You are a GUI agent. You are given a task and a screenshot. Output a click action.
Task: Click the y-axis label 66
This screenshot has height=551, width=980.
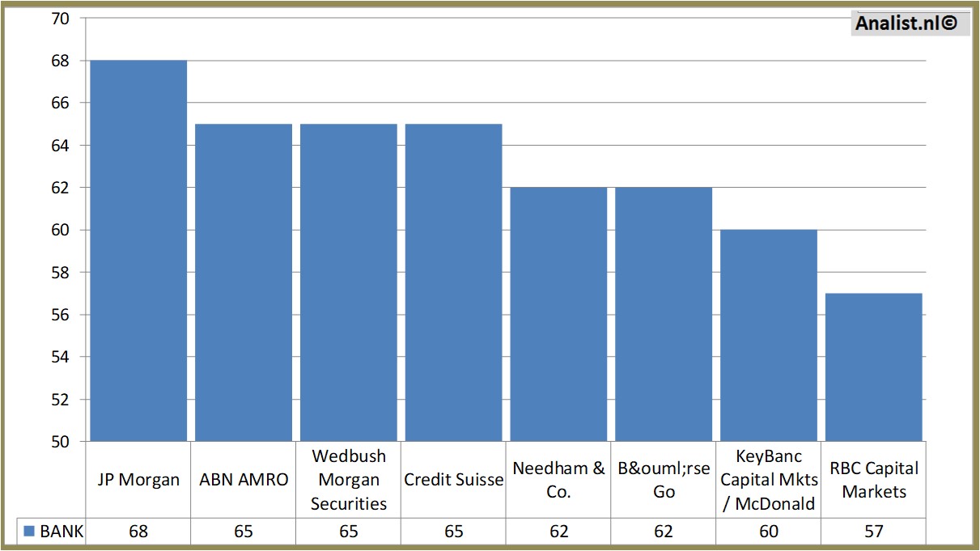pos(60,103)
